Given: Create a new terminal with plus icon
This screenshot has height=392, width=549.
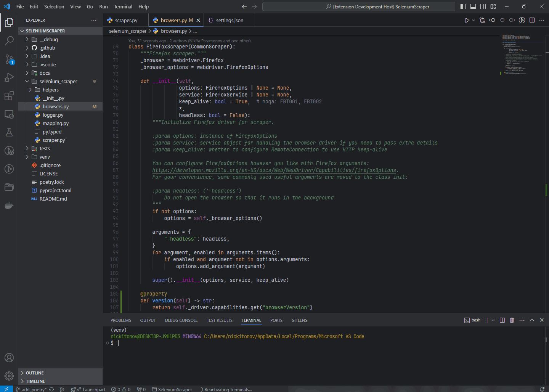Looking at the screenshot, I should [487, 320].
